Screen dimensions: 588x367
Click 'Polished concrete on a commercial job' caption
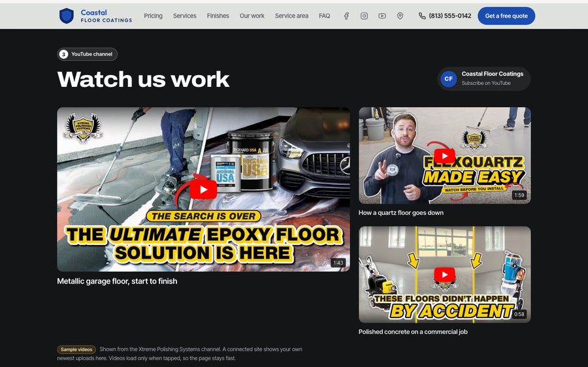[413, 332]
